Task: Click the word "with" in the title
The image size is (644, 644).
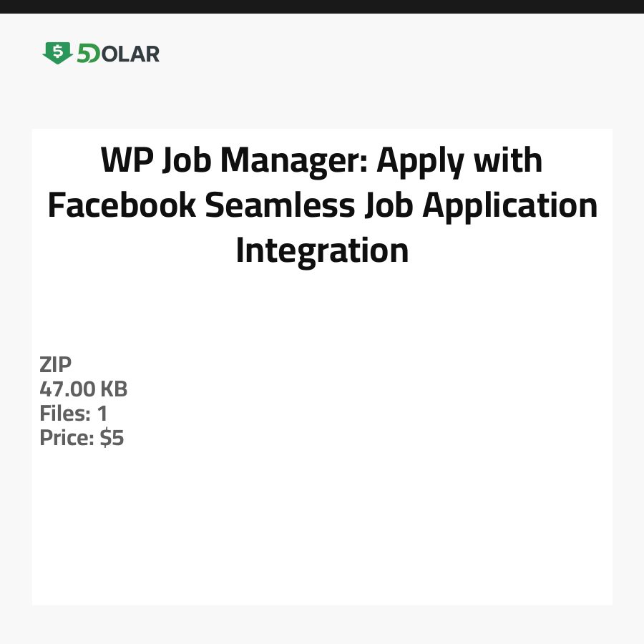Action: click(510, 160)
